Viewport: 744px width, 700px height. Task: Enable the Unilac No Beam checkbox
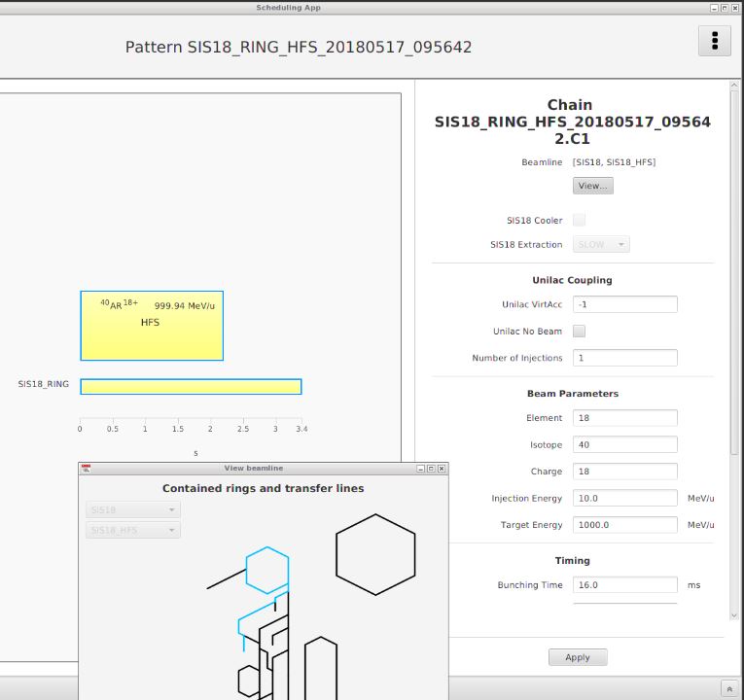pyautogui.click(x=579, y=332)
